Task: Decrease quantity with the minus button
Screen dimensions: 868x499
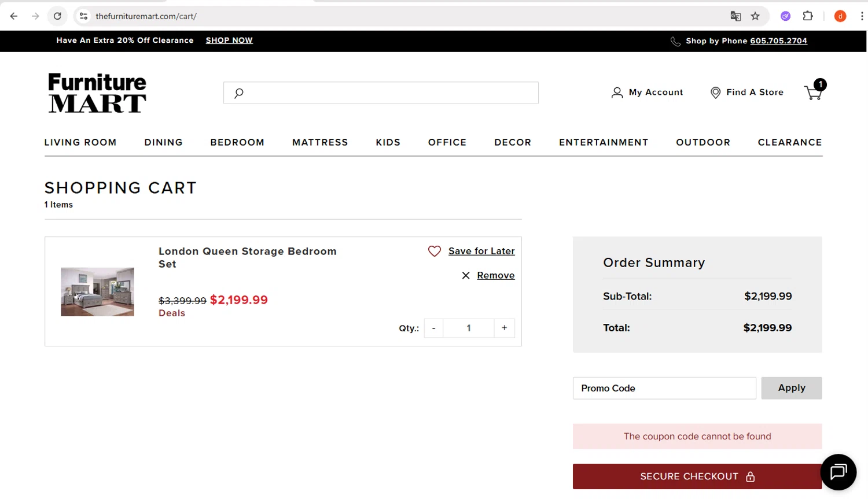Action: (x=433, y=328)
